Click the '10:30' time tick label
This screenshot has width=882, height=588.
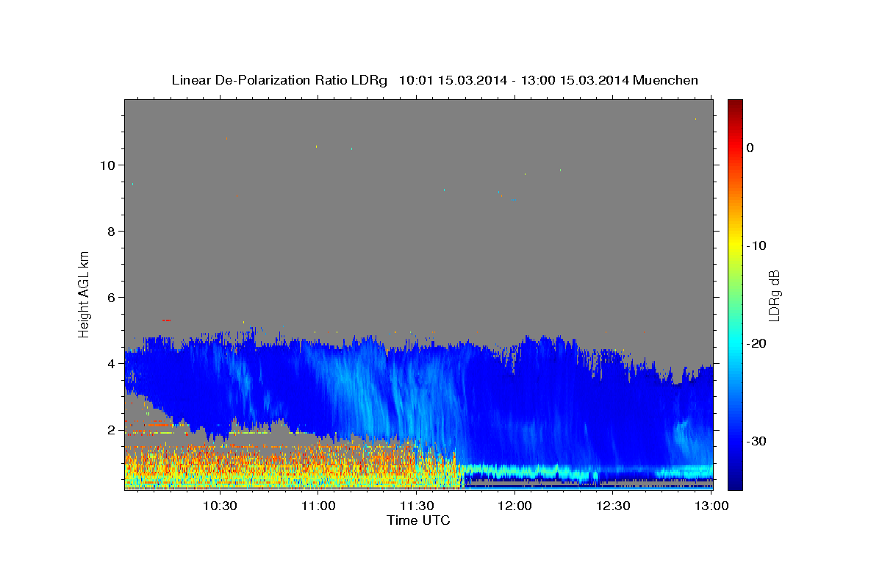coord(220,506)
